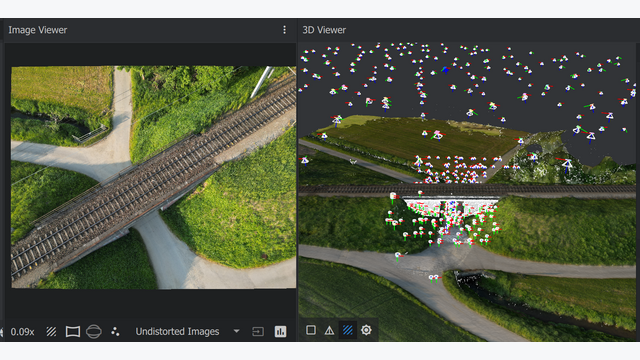The width and height of the screenshot is (640, 360).
Task: Toggle the triangle mesh icon in 3D Viewer
Action: point(329,330)
